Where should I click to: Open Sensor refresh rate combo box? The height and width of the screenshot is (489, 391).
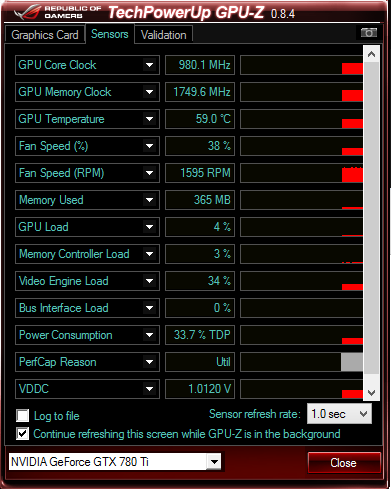[x=339, y=414]
